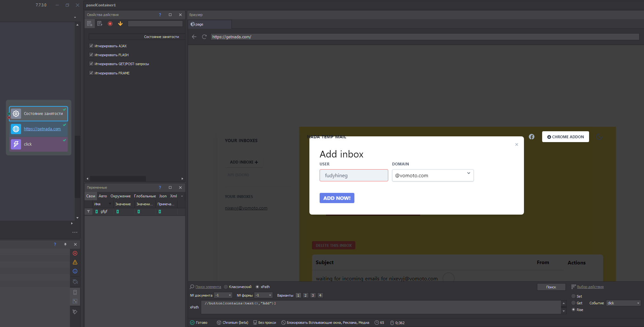
Task: Select the first action properties toolbar icon
Action: pyautogui.click(x=90, y=24)
